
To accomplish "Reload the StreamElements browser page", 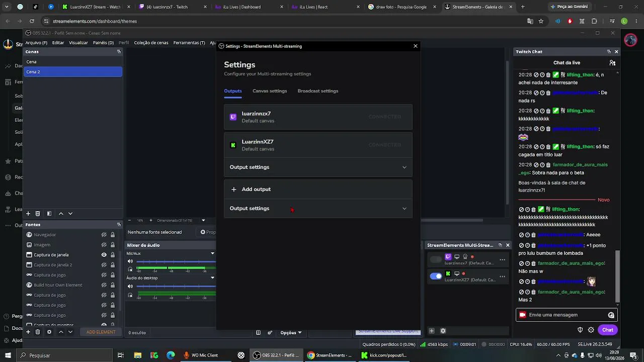I will pyautogui.click(x=32, y=21).
